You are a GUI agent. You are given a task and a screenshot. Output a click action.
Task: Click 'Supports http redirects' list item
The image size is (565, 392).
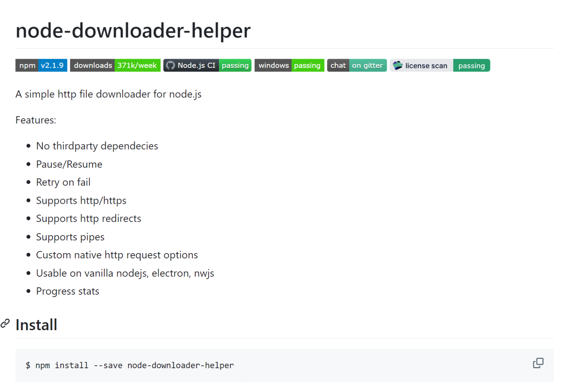[x=88, y=219]
